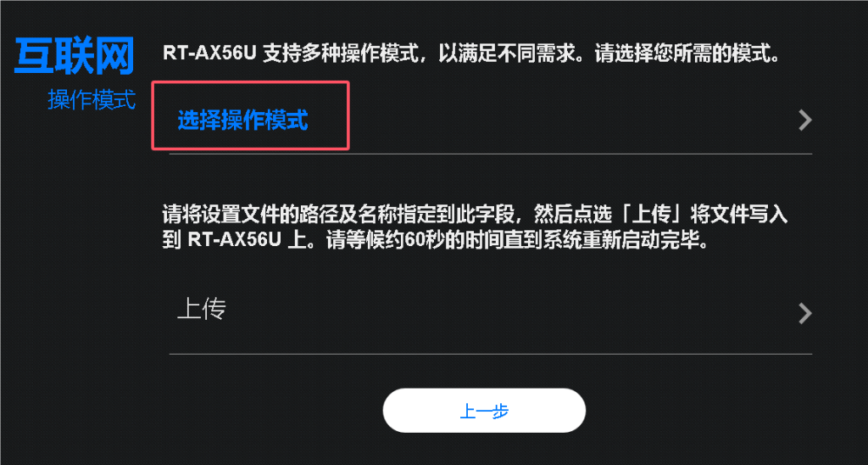This screenshot has width=868, height=465.
Task: Select the grey 上传 label text
Action: coord(202,310)
